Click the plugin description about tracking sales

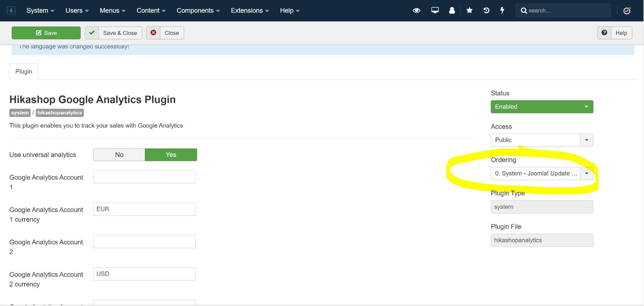pyautogui.click(x=96, y=125)
